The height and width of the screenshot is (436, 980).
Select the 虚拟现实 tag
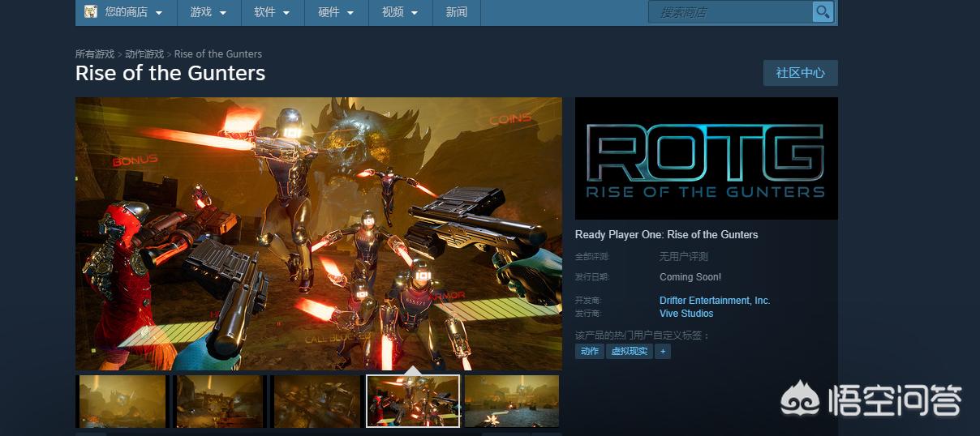[630, 352]
